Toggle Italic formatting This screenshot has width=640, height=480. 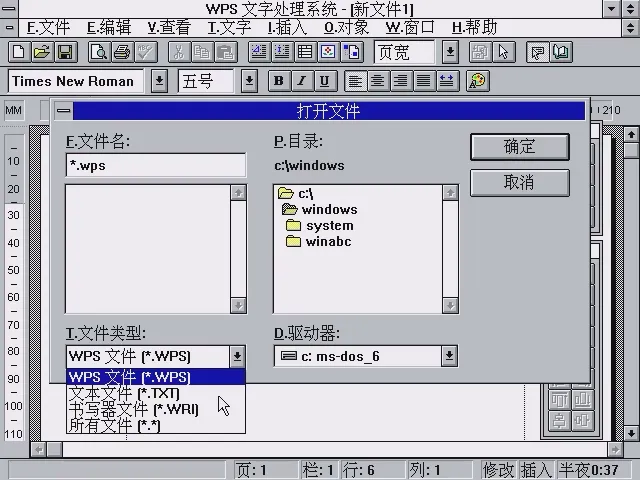[x=302, y=81]
